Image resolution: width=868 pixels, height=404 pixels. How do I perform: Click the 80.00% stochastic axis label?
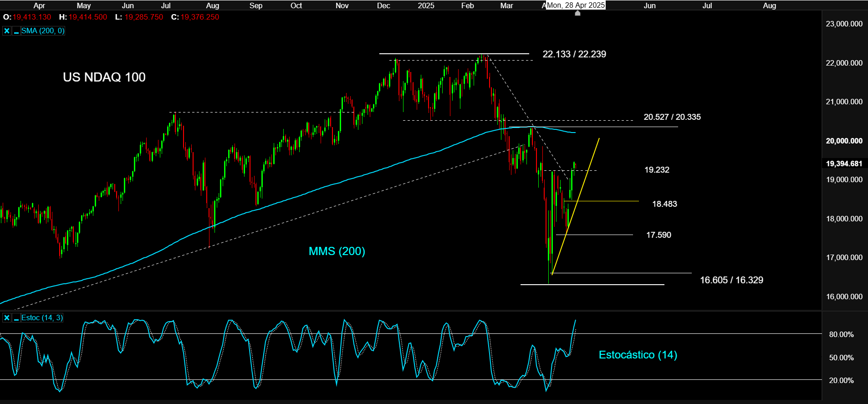(841, 334)
